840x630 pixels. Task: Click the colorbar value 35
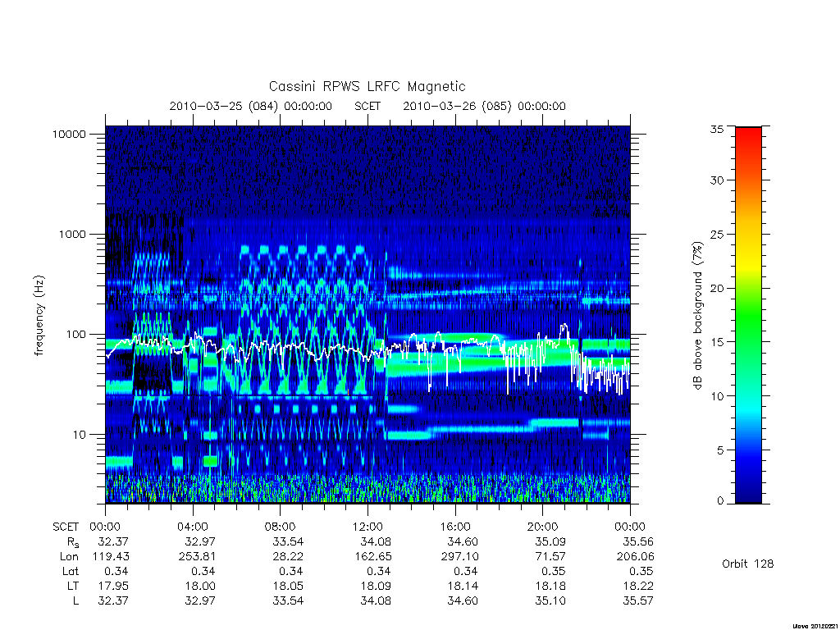[717, 129]
